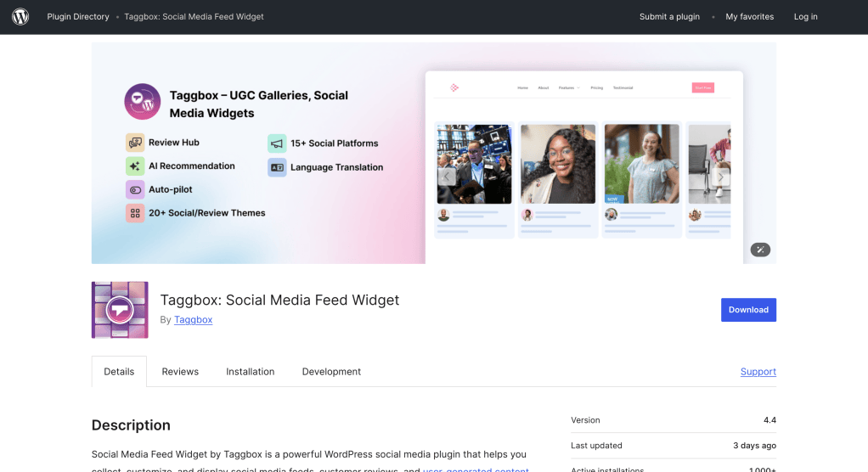Image resolution: width=868 pixels, height=472 pixels.
Task: Click the AI Recommendation sparkle icon
Action: pos(135,166)
